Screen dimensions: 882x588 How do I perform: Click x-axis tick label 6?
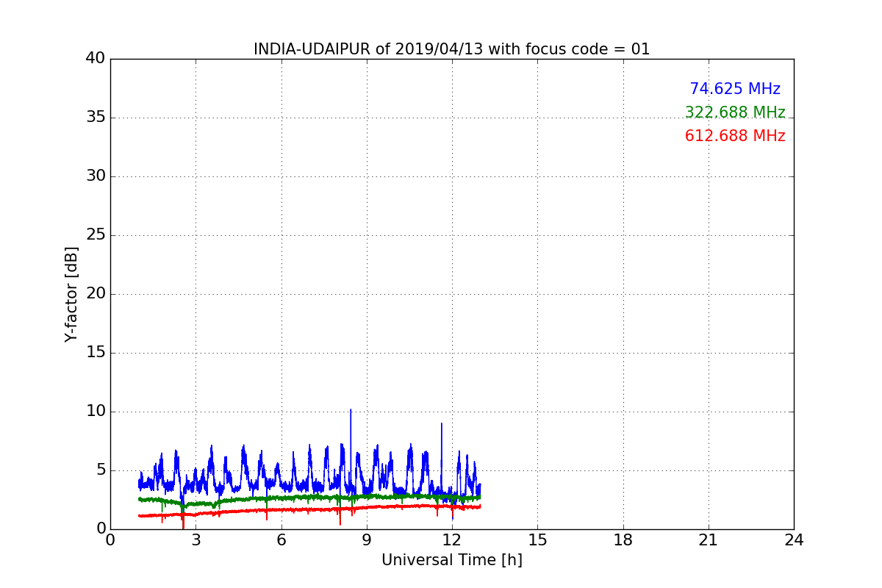pos(282,540)
